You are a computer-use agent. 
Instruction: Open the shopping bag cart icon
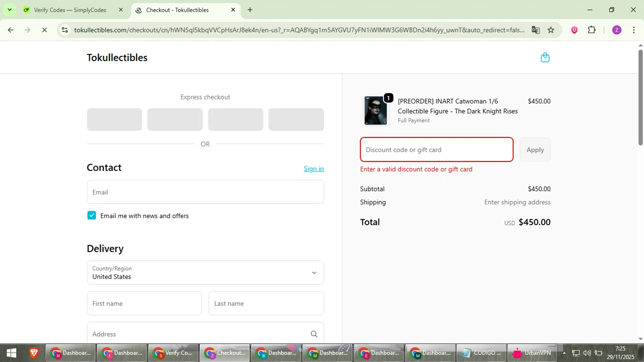545,58
